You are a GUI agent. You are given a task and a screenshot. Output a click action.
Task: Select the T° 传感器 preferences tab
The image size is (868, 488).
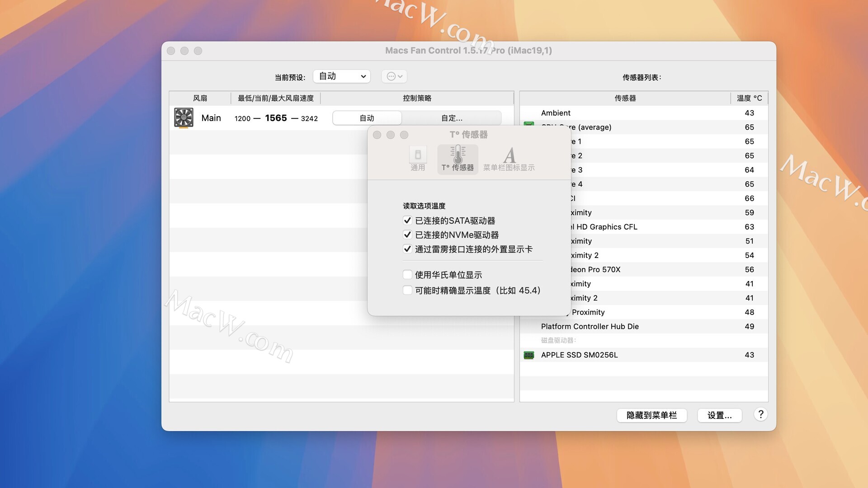point(458,159)
